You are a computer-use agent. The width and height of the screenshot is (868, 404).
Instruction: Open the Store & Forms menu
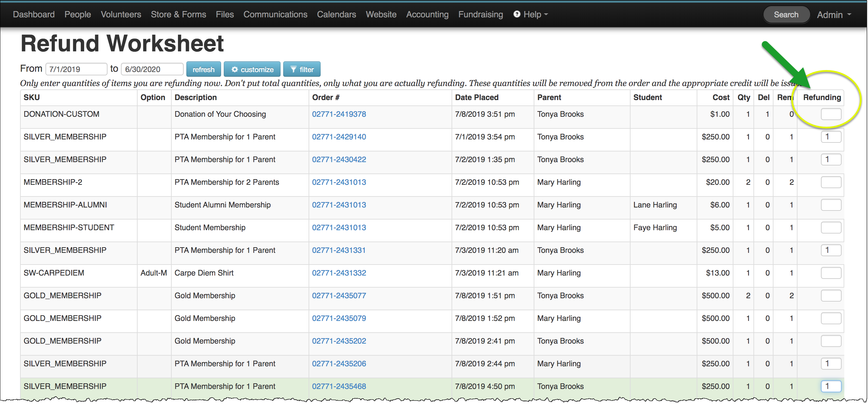point(178,14)
